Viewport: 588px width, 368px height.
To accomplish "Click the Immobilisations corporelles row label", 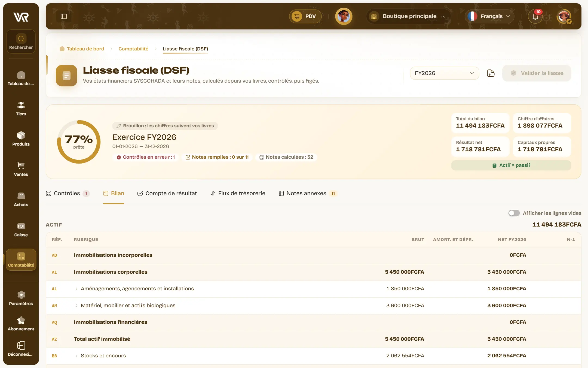I will (111, 272).
